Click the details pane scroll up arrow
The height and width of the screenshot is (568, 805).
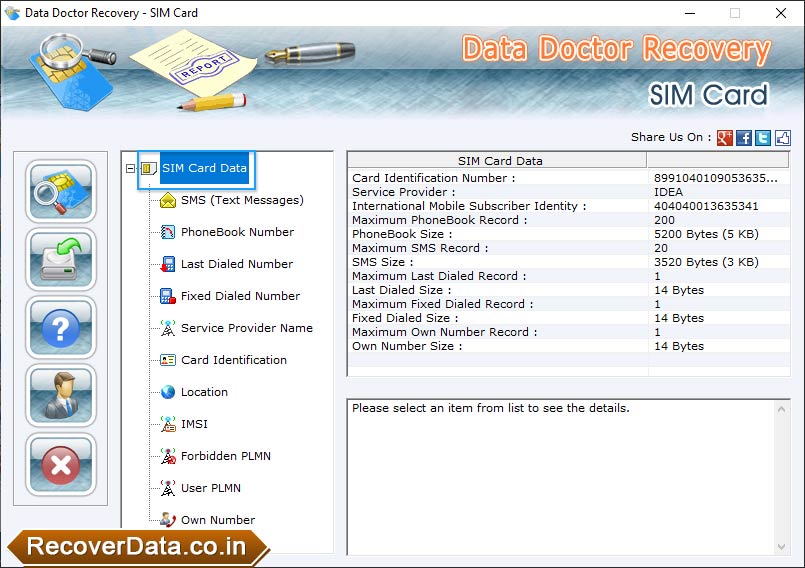[781, 409]
